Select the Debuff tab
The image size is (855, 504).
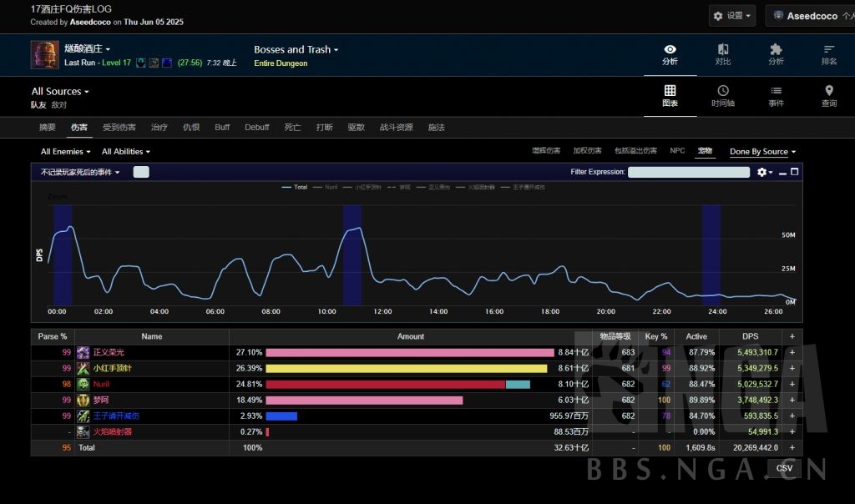[x=257, y=128]
